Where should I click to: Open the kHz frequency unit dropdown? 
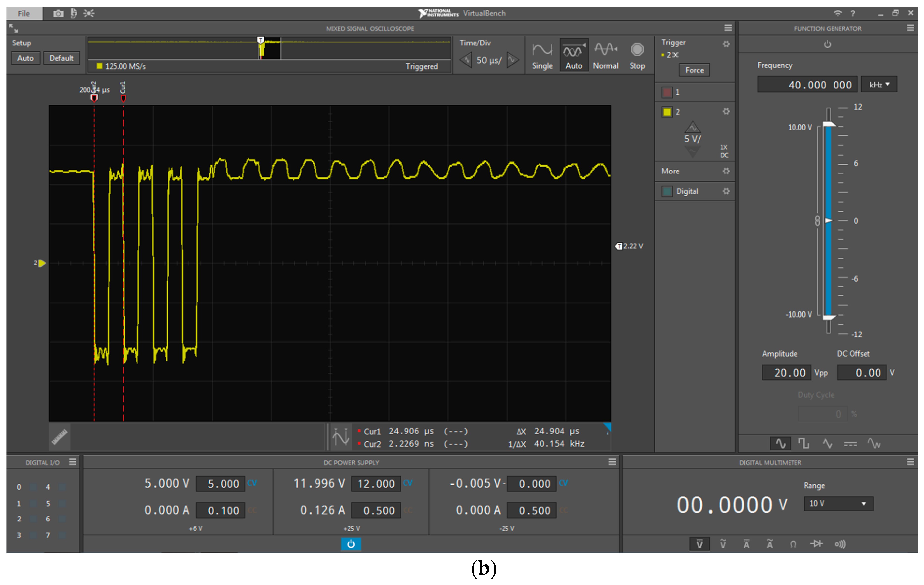(879, 84)
